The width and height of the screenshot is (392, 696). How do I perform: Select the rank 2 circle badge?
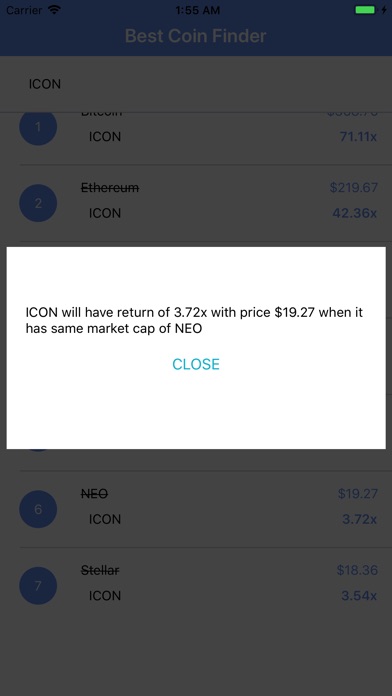coord(38,203)
